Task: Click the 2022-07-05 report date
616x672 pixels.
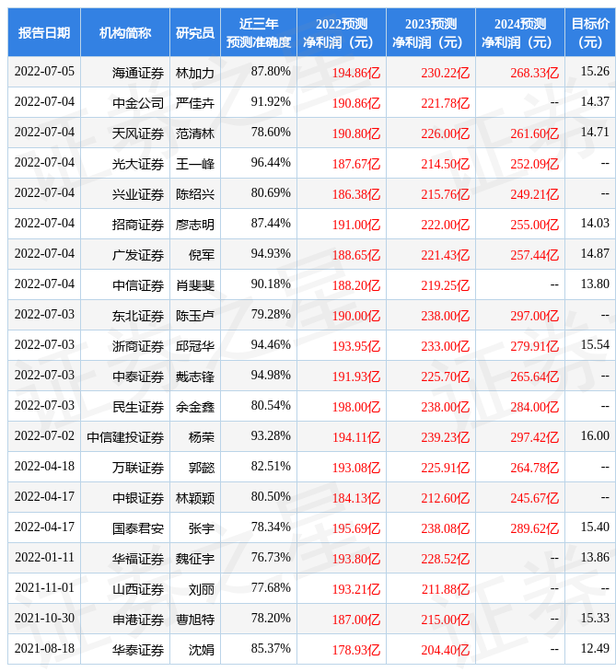Action: 44,71
